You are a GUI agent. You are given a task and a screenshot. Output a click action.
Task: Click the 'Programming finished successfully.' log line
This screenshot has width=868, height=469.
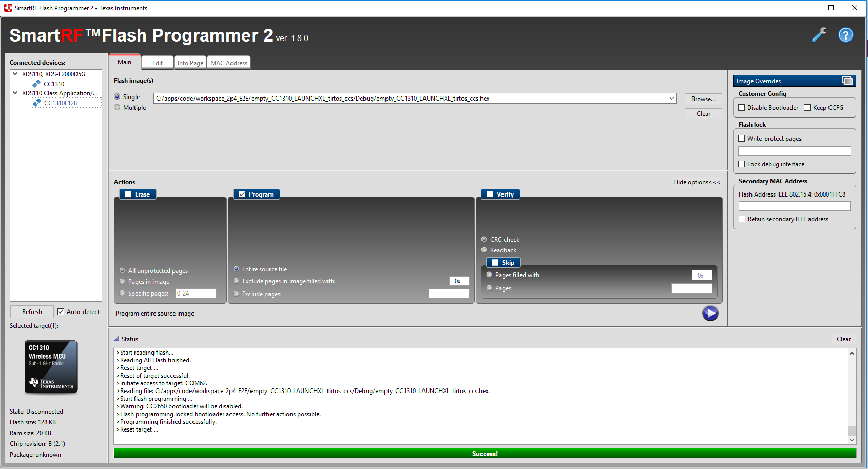pyautogui.click(x=168, y=422)
